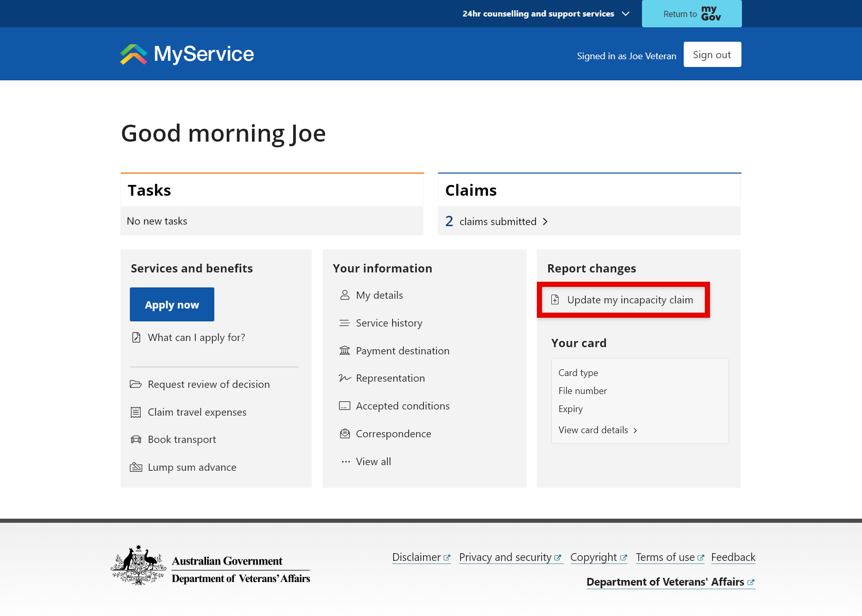The image size is (862, 616).
Task: Open Accepted conditions via its icon
Action: tap(344, 406)
